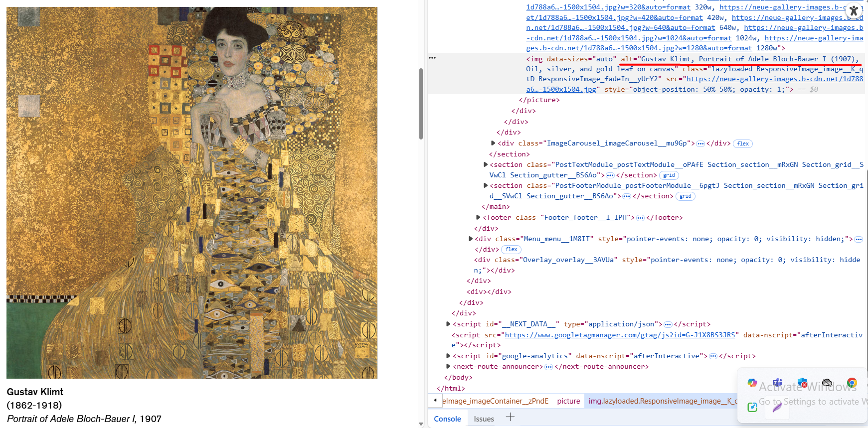The width and height of the screenshot is (868, 428).
Task: Select img.lazyloaded.ResponsiveImage breadcrumb item
Action: tap(661, 401)
